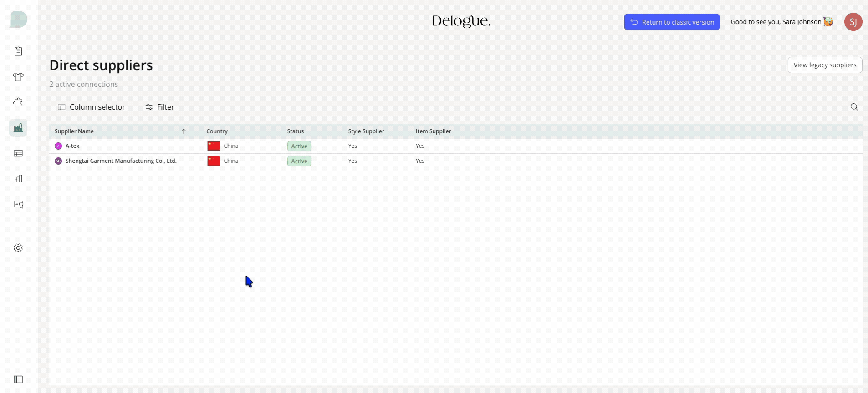Open the A-tex supplier row
The image size is (868, 393).
72,146
